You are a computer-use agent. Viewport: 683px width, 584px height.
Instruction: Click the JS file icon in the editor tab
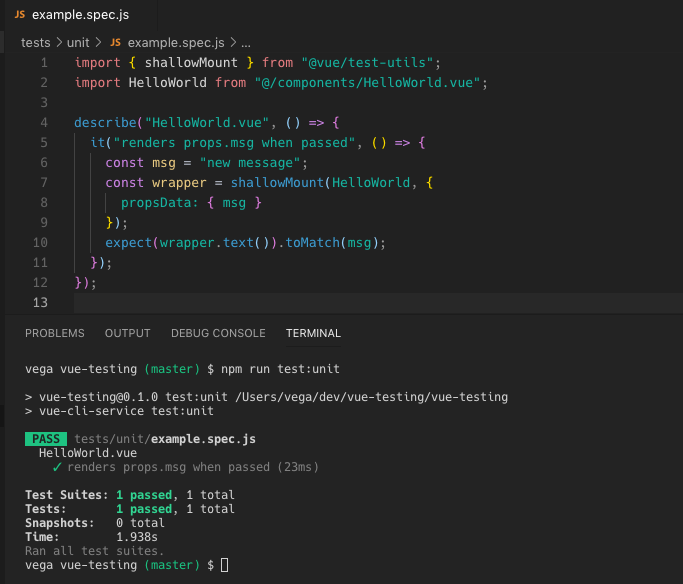click(x=20, y=16)
